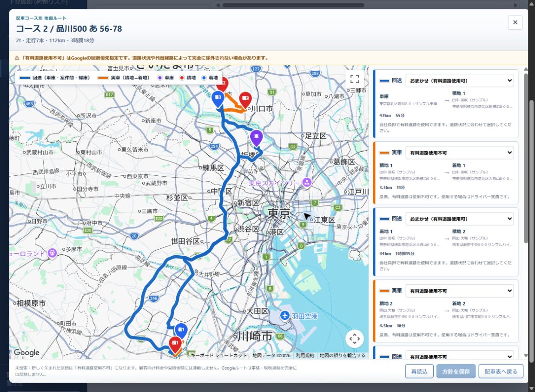Click 再読込 reload button

[x=419, y=371]
